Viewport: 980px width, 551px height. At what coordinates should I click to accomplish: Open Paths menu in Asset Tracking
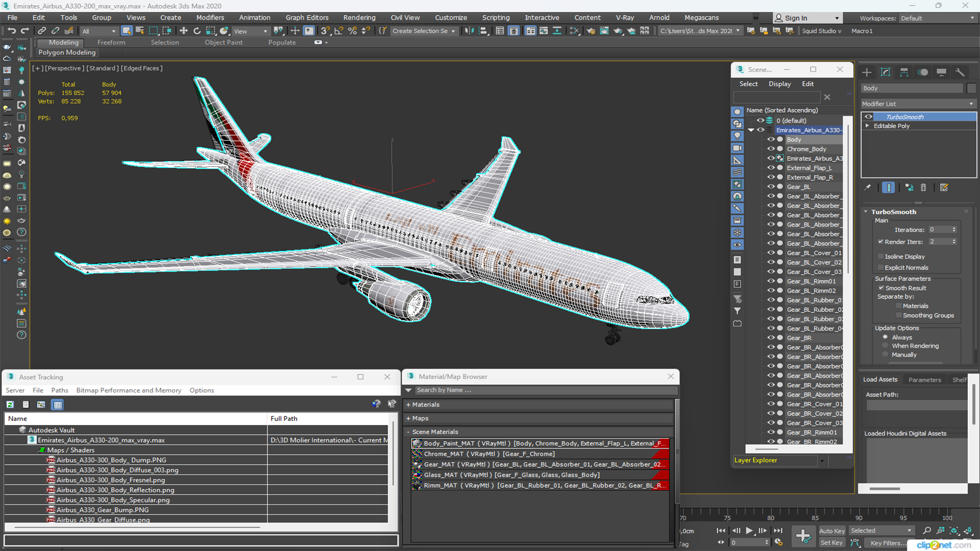tap(60, 390)
